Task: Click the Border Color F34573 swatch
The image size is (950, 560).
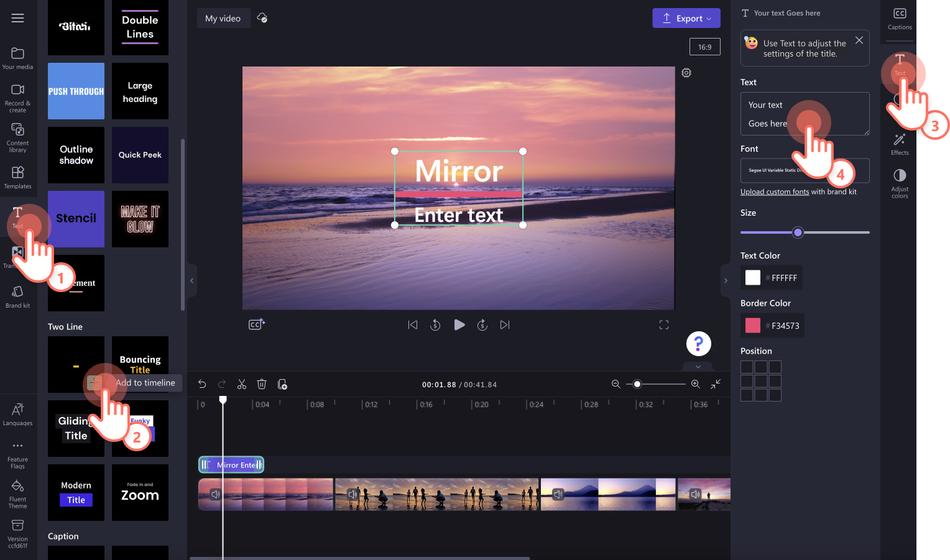Action: [753, 326]
